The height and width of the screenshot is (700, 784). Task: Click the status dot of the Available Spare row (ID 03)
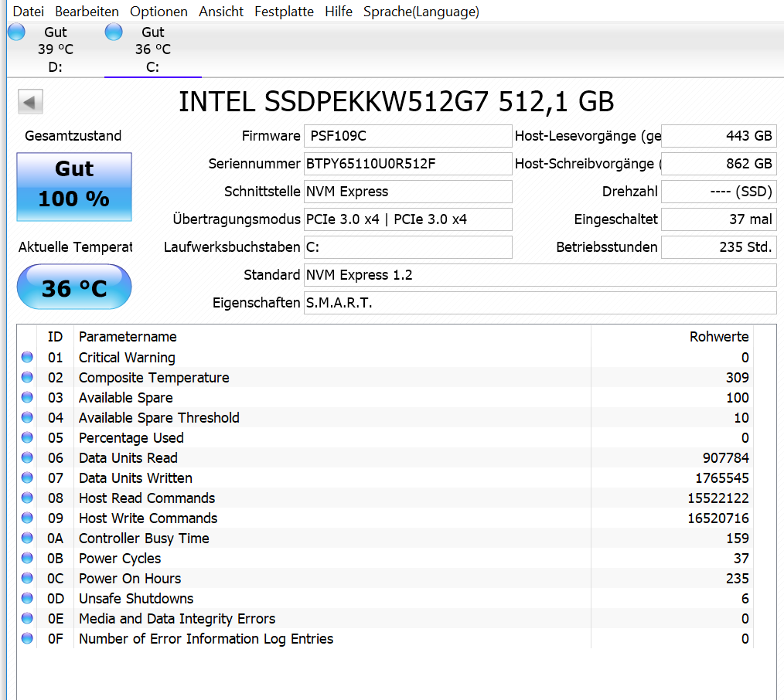[x=27, y=397]
